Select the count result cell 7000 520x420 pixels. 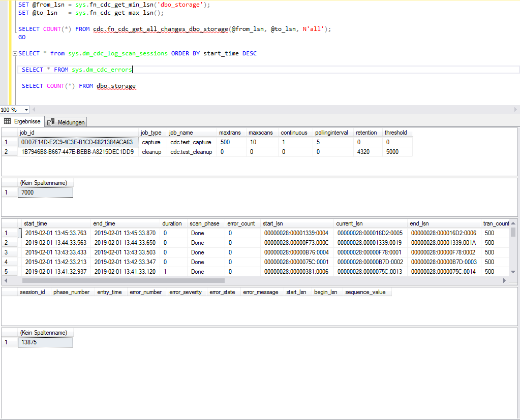point(45,192)
